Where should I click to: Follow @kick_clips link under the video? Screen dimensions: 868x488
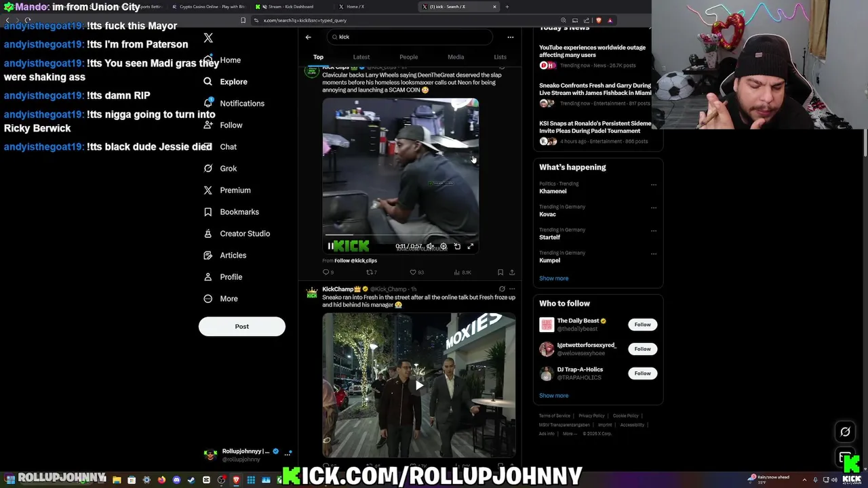tap(355, 260)
